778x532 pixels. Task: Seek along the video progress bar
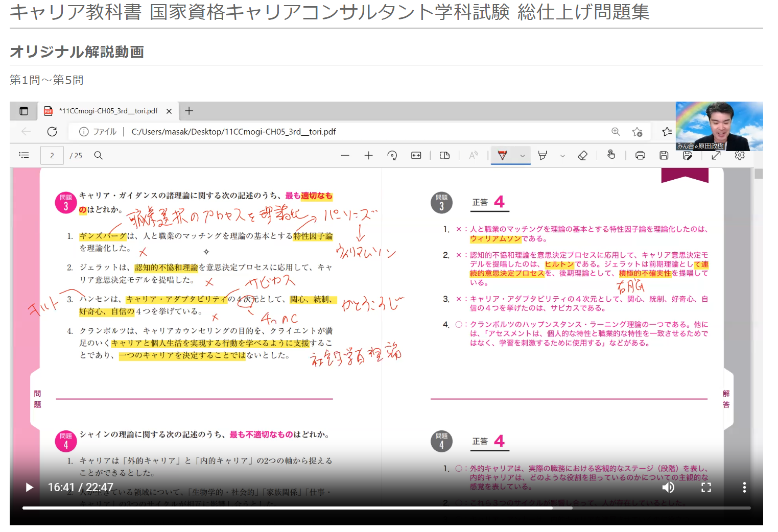pos(386,508)
